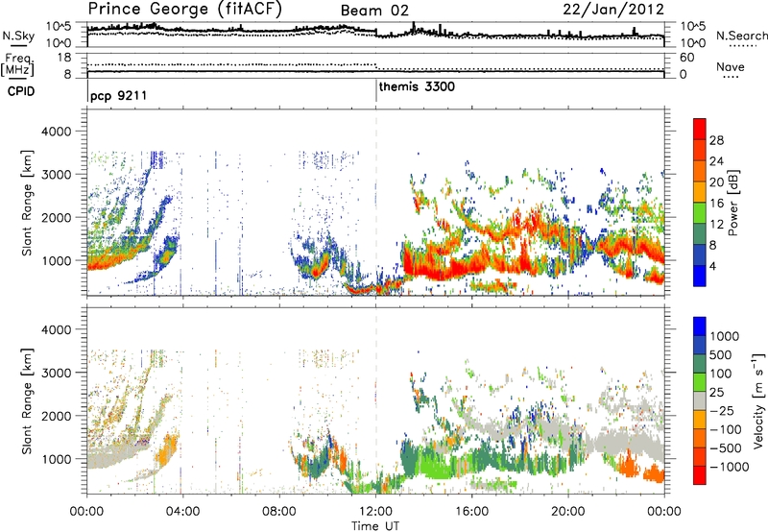
Task: Pick the red Power segment above 28
Action: pyautogui.click(x=700, y=130)
